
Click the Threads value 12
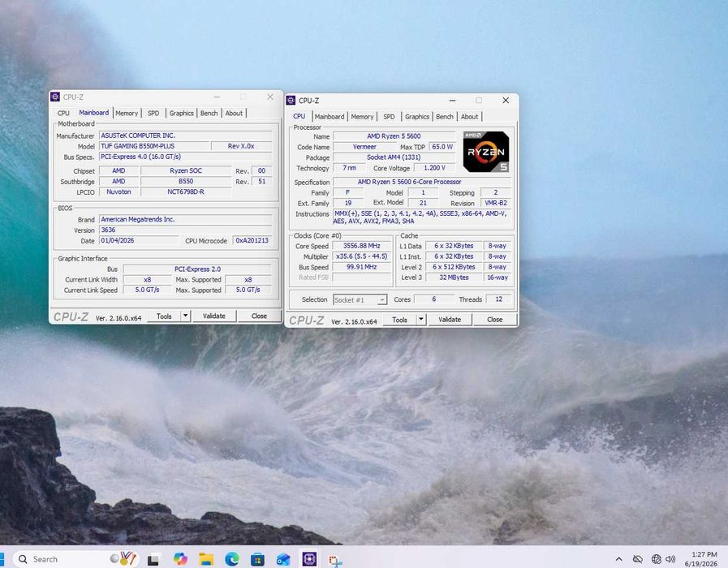[x=498, y=299]
